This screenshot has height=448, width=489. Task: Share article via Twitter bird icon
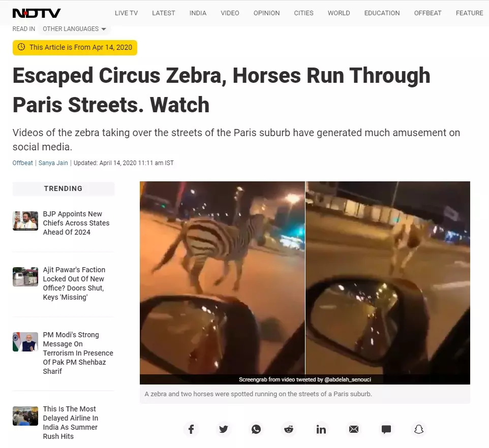click(x=224, y=429)
